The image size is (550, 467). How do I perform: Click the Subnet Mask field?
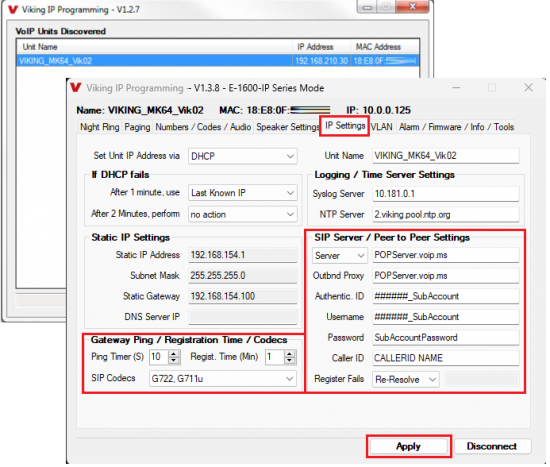[x=243, y=276]
